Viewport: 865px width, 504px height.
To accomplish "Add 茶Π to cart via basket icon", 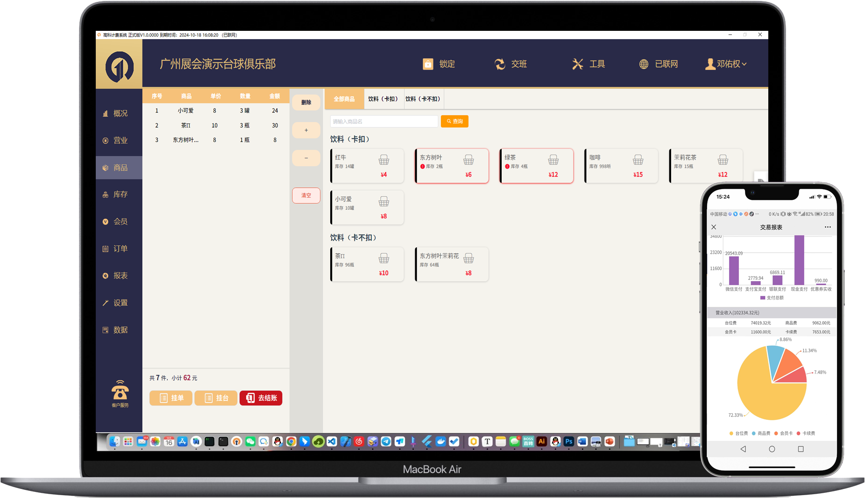I will (x=384, y=258).
